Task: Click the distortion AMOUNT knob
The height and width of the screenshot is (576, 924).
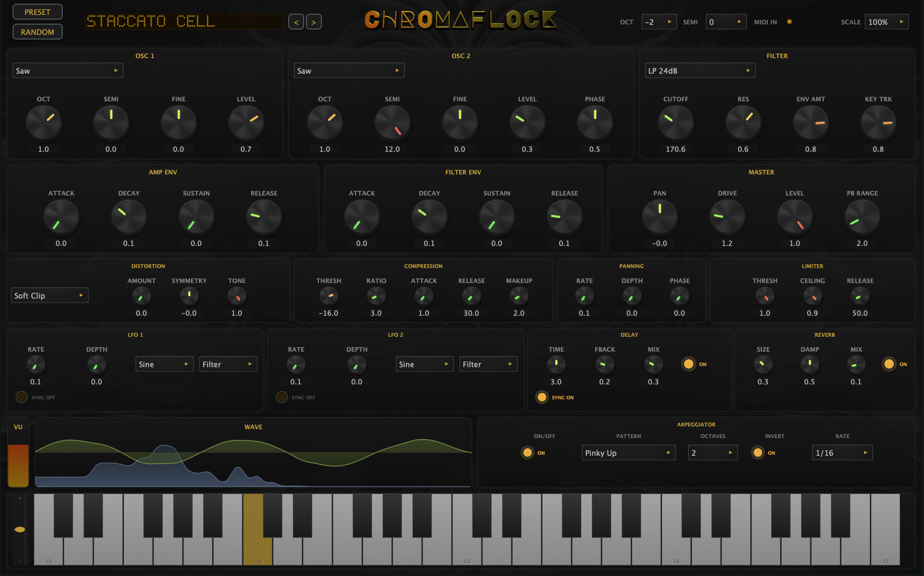Action: (142, 296)
